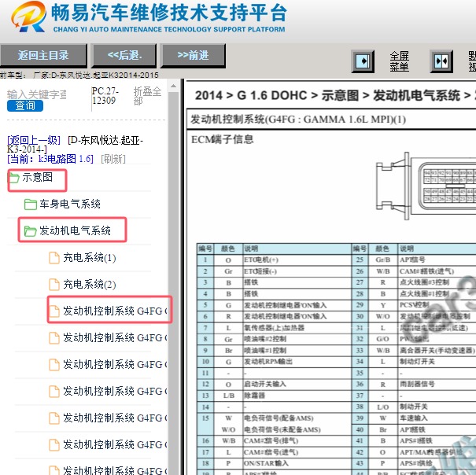This screenshot has width=476, height=475.
Task: Click the full-screen menu arrow icon
Action: (363, 61)
